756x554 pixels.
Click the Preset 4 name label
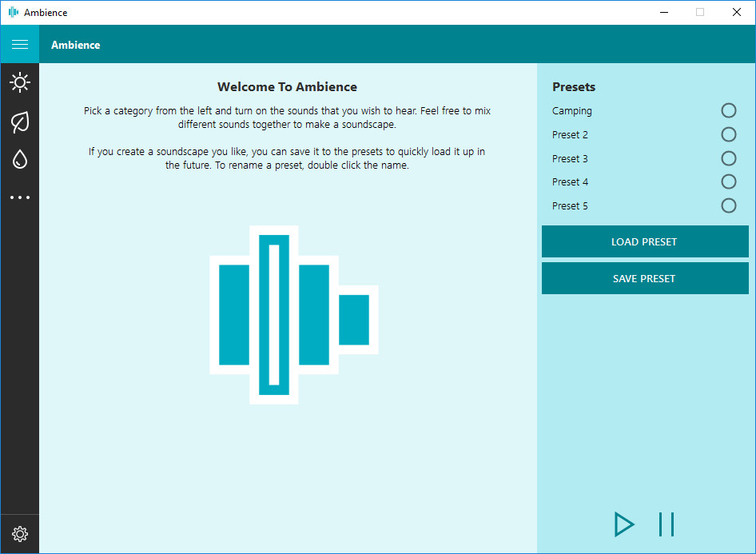pos(570,181)
